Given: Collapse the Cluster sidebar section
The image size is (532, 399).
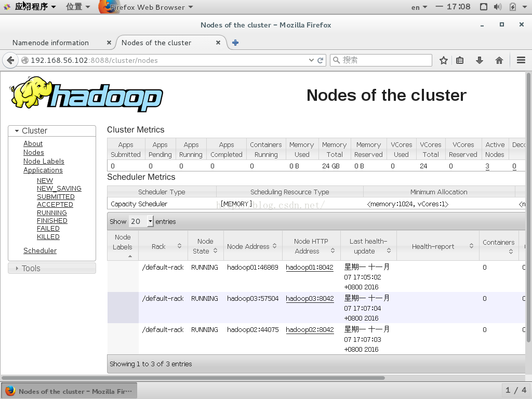Looking at the screenshot, I should pos(52,130).
